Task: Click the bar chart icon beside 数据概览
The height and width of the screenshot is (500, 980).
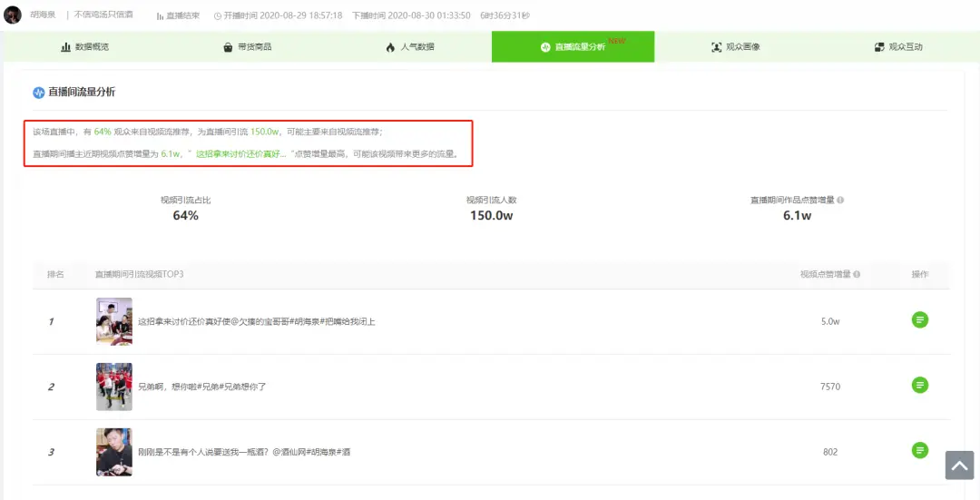Action: coord(65,47)
